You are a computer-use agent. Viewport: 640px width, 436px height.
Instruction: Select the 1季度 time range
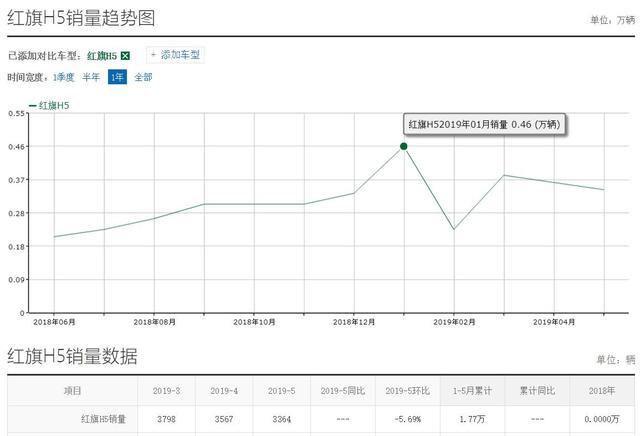tap(64, 77)
